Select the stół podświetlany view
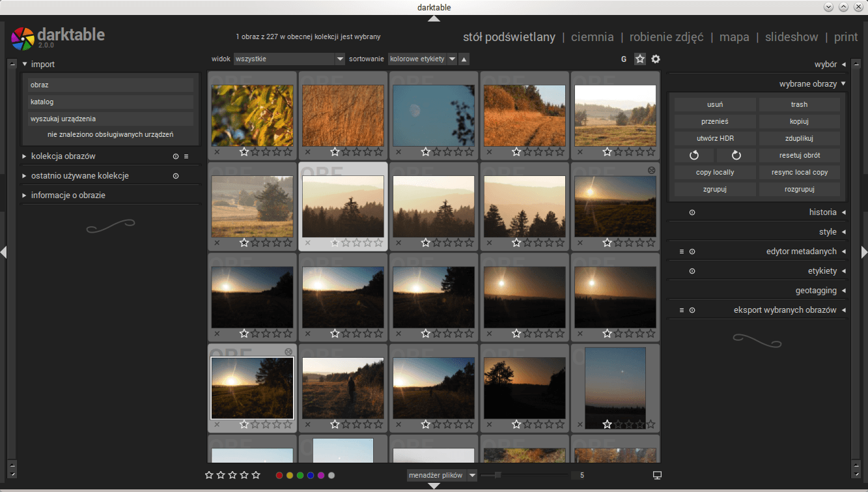 tap(509, 37)
